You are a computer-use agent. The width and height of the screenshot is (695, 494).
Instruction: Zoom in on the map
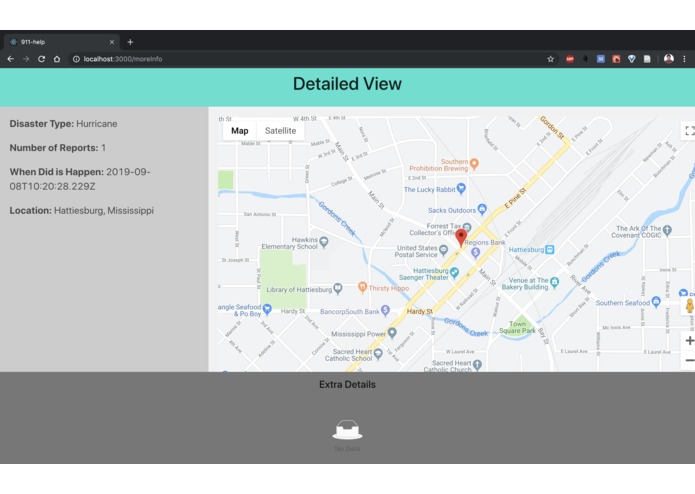(x=689, y=341)
